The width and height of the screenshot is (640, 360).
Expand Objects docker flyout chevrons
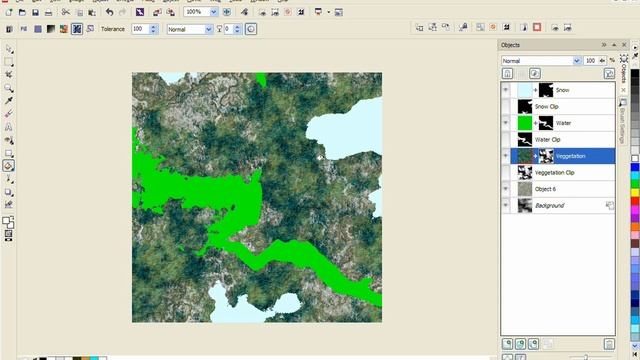tap(604, 45)
